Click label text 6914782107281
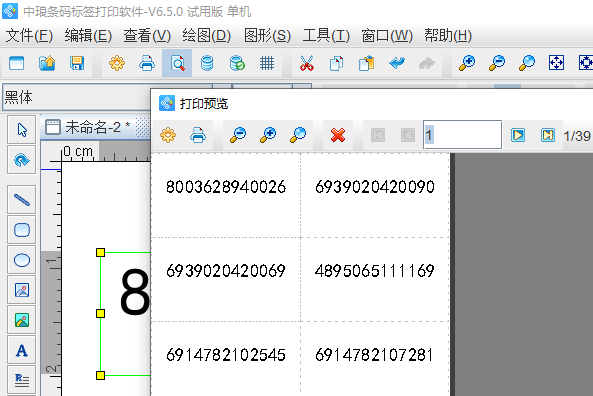 [x=374, y=355]
